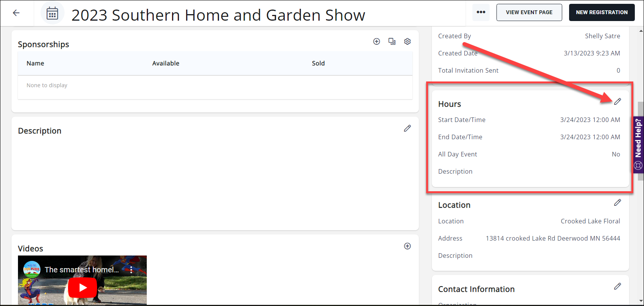Edit the Location section pencil icon
Screen dimensions: 644x306
pyautogui.click(x=618, y=203)
